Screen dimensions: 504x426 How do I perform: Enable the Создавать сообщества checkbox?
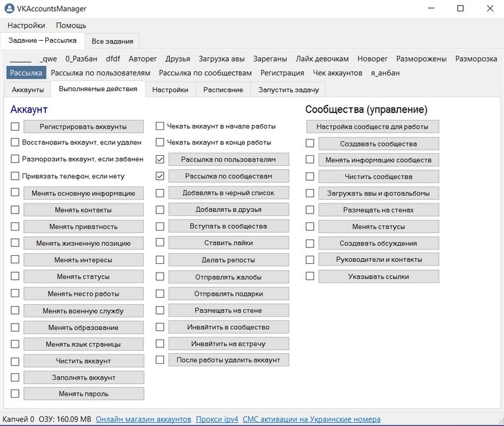coord(310,144)
